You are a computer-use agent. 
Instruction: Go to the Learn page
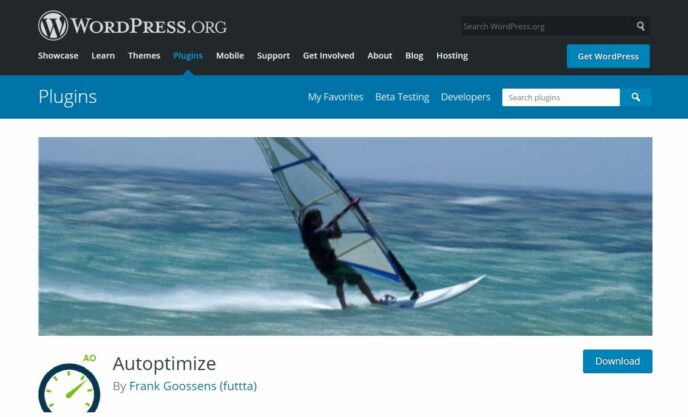[x=103, y=56]
